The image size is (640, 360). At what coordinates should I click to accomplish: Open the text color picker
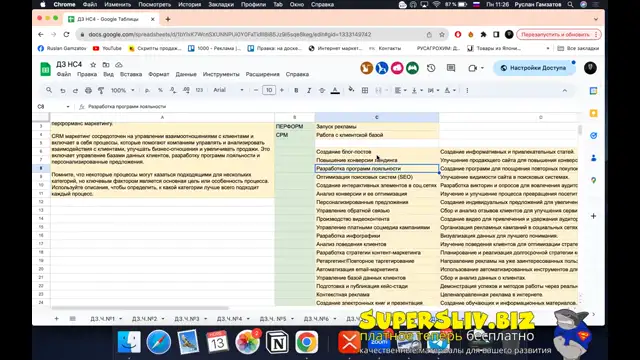335,90
